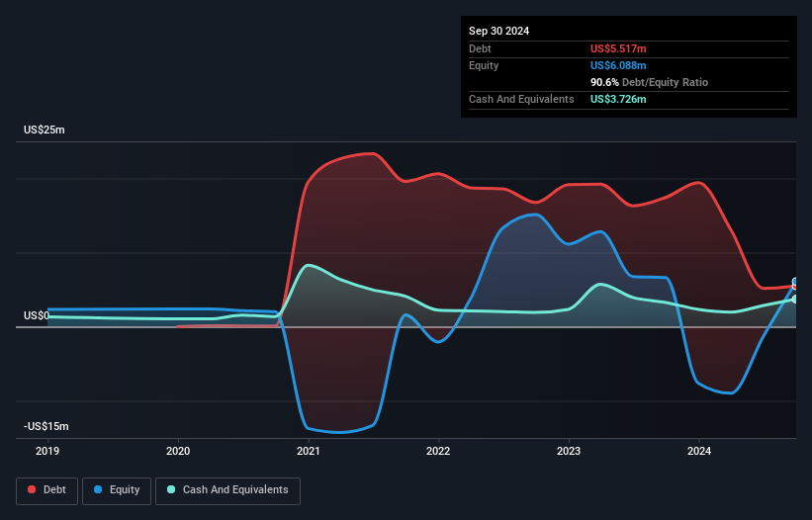Select the teal Cash endpoint marker at Sep 2024

tap(795, 300)
